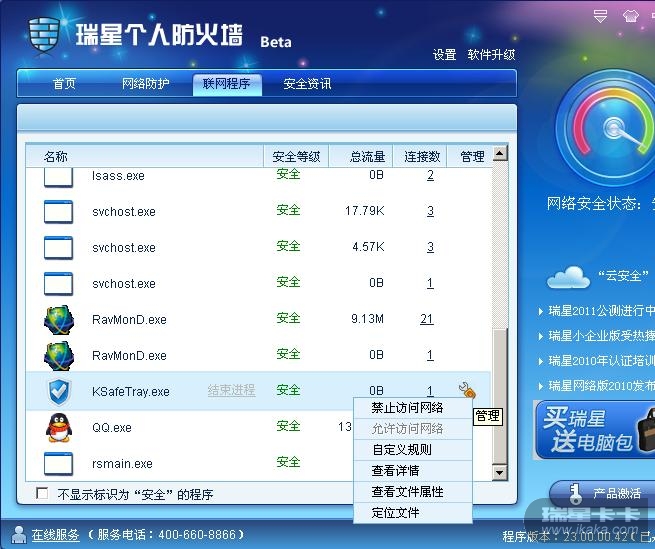This screenshot has width=655, height=549.
Task: Select the QQ.exe row name
Action: point(112,427)
